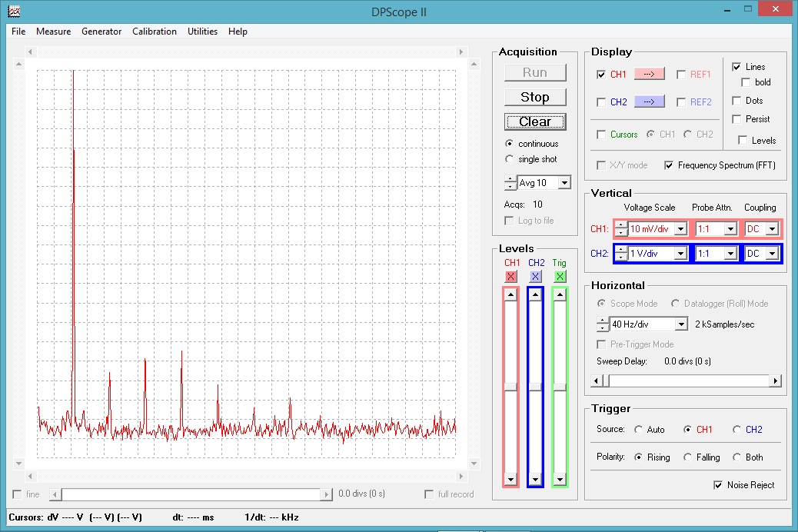
Task: Click right arrow of Sweep Delay scrollbar
Action: 775,381
